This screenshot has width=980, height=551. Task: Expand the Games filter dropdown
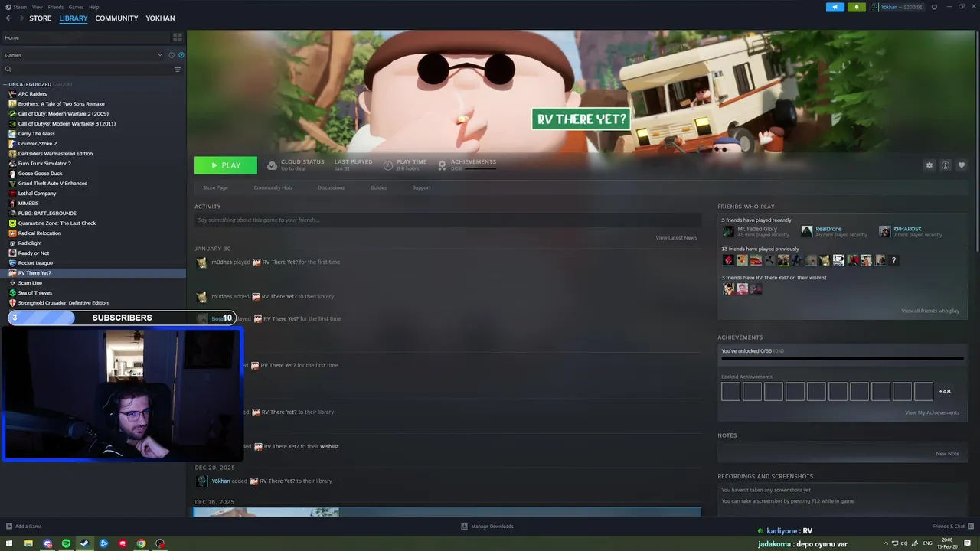[x=160, y=55]
